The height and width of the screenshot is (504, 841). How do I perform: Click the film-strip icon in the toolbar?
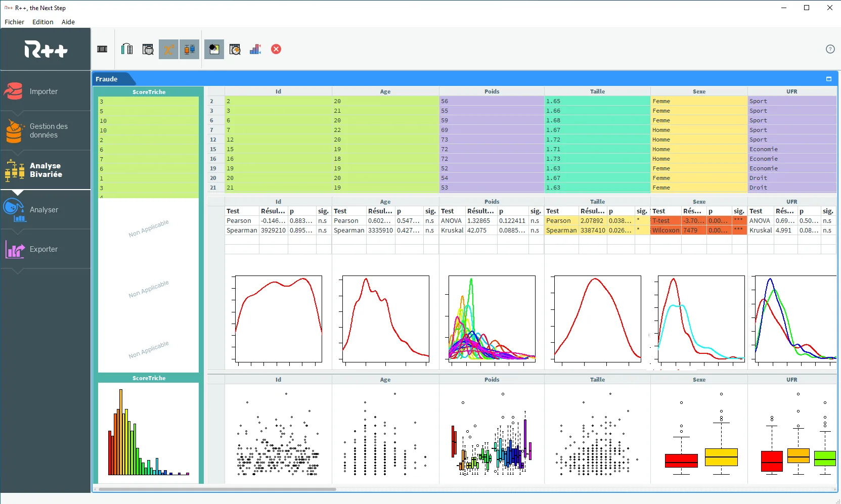pos(102,49)
